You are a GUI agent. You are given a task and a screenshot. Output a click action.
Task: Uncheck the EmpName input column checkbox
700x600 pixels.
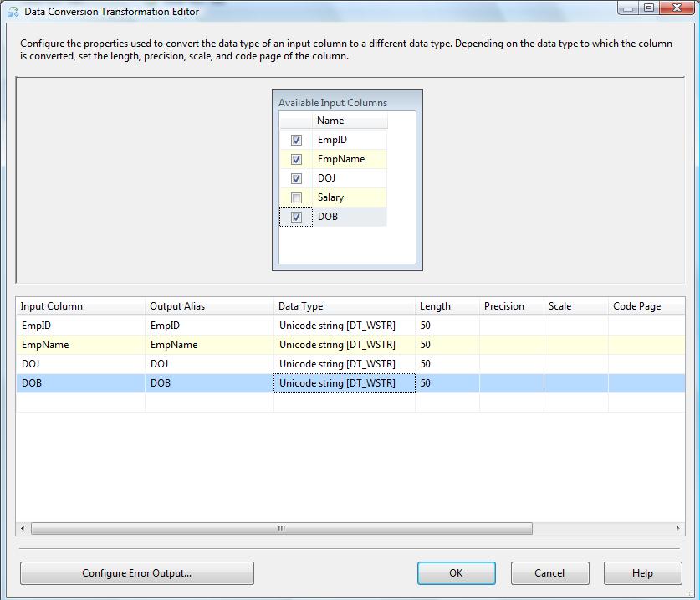point(296,160)
